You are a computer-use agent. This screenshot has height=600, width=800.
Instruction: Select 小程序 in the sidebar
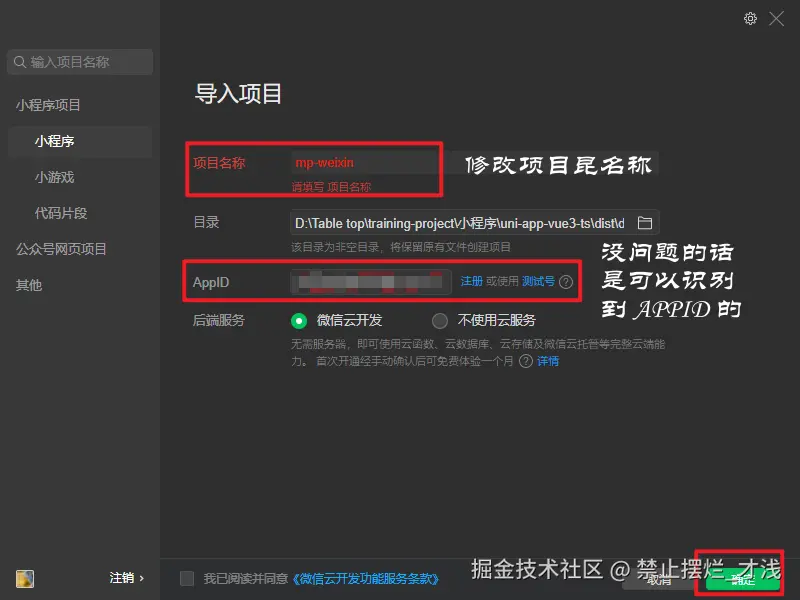pos(80,141)
